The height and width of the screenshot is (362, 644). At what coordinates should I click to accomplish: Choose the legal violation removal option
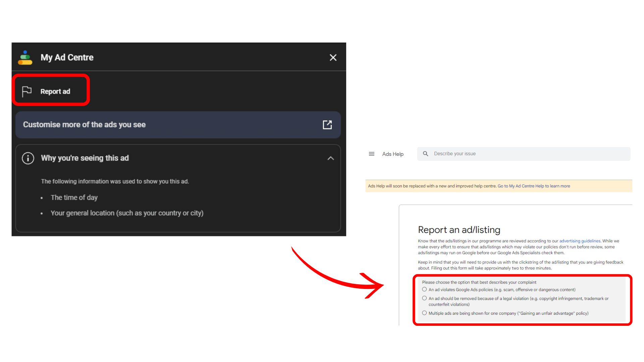pos(424,298)
